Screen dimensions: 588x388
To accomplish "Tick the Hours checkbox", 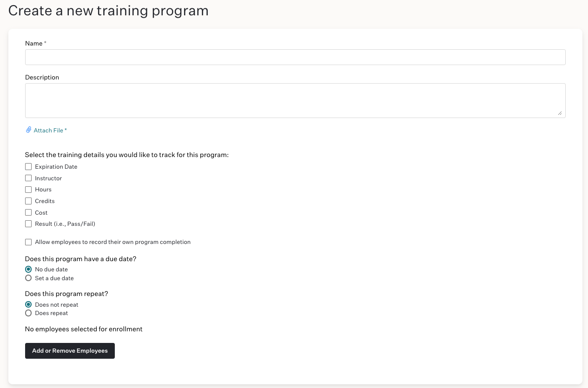I will [x=28, y=190].
